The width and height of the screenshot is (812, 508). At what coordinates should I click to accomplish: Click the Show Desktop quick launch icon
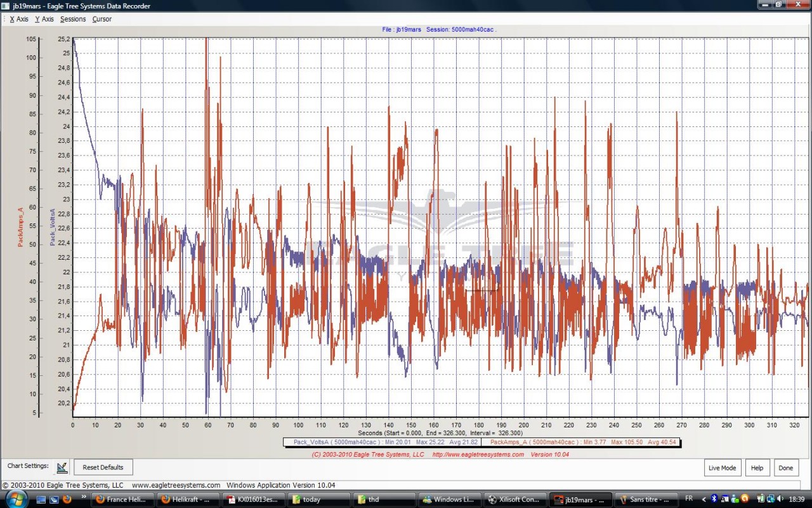41,500
